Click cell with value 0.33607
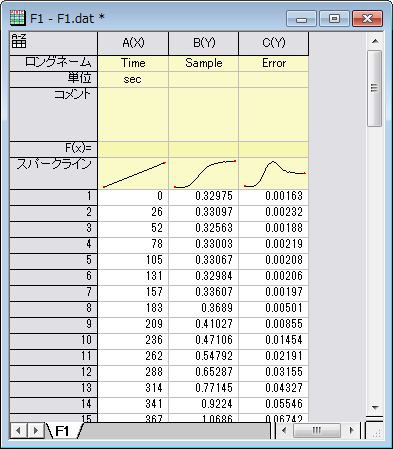The image size is (393, 449). (x=204, y=293)
